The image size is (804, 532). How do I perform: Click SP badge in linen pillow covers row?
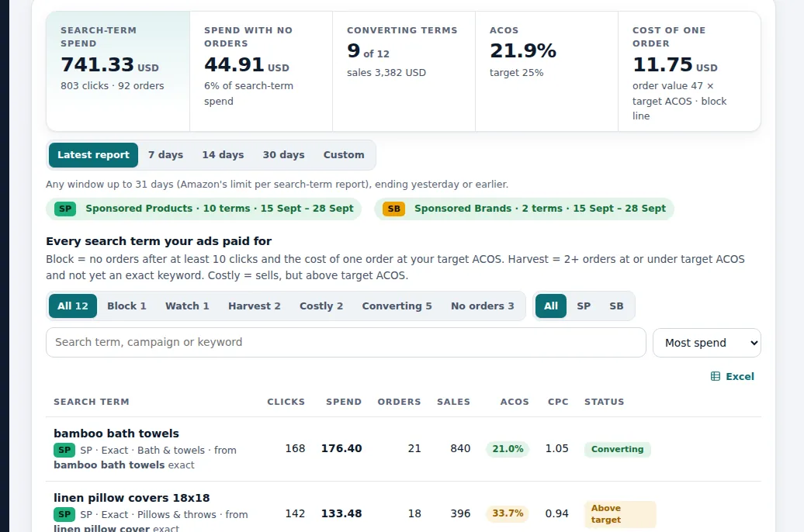(x=64, y=514)
